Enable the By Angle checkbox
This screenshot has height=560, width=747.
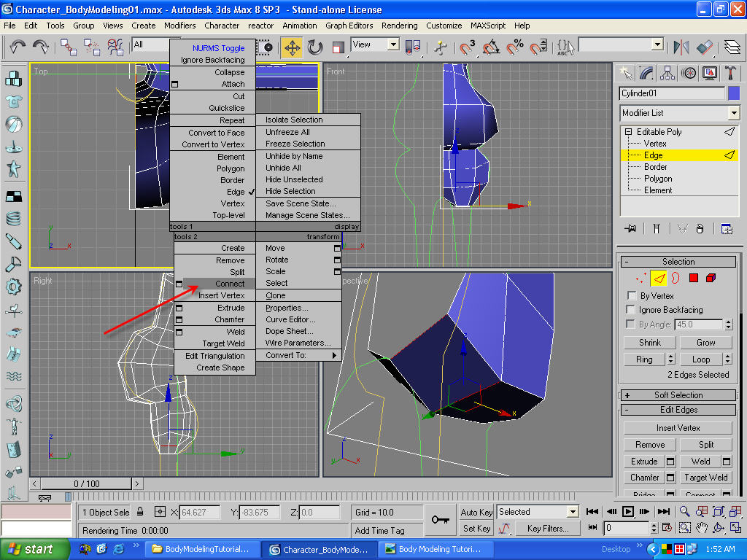[x=631, y=324]
